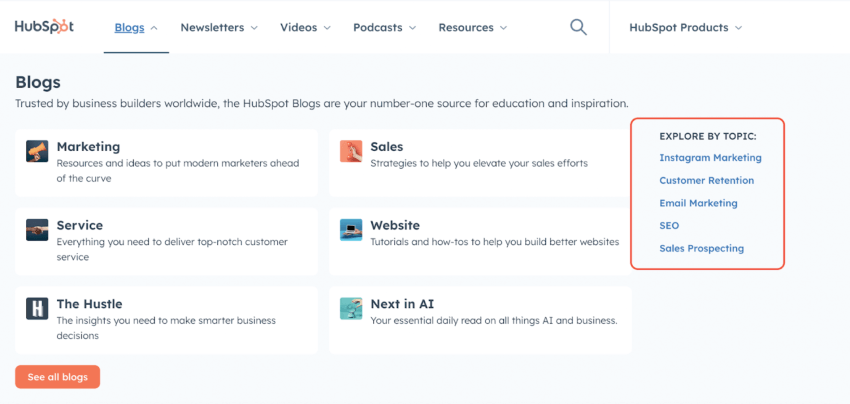Click the Service blog handshake icon
Screen dimensions: 850x404
pos(37,230)
